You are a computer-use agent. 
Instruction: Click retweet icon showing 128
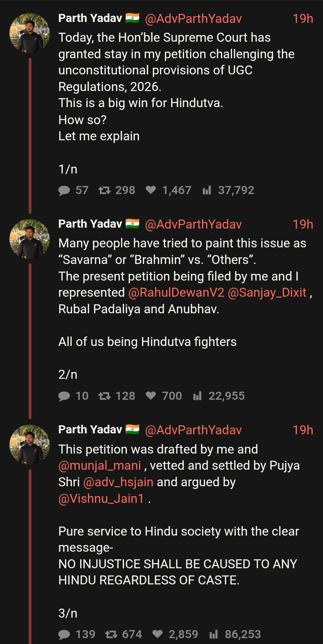(104, 396)
